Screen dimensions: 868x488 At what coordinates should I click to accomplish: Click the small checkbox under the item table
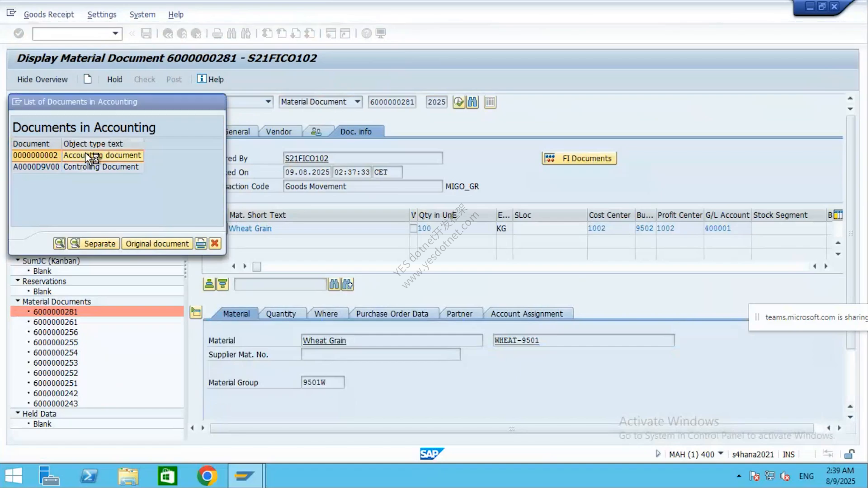coord(257,267)
